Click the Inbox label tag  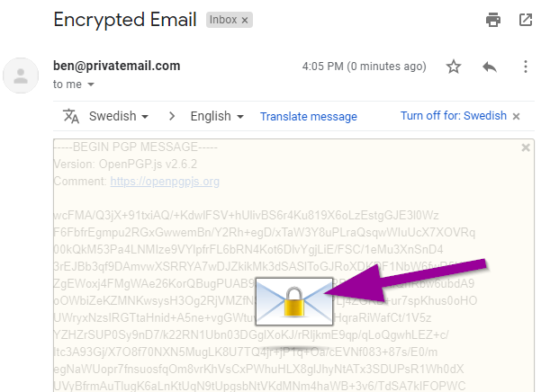click(222, 19)
